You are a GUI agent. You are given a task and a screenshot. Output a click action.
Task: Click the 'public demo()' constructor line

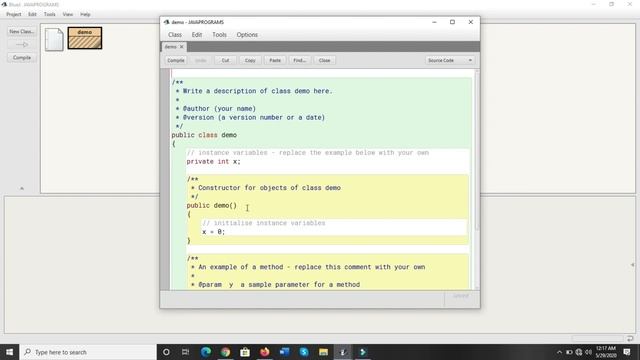211,206
